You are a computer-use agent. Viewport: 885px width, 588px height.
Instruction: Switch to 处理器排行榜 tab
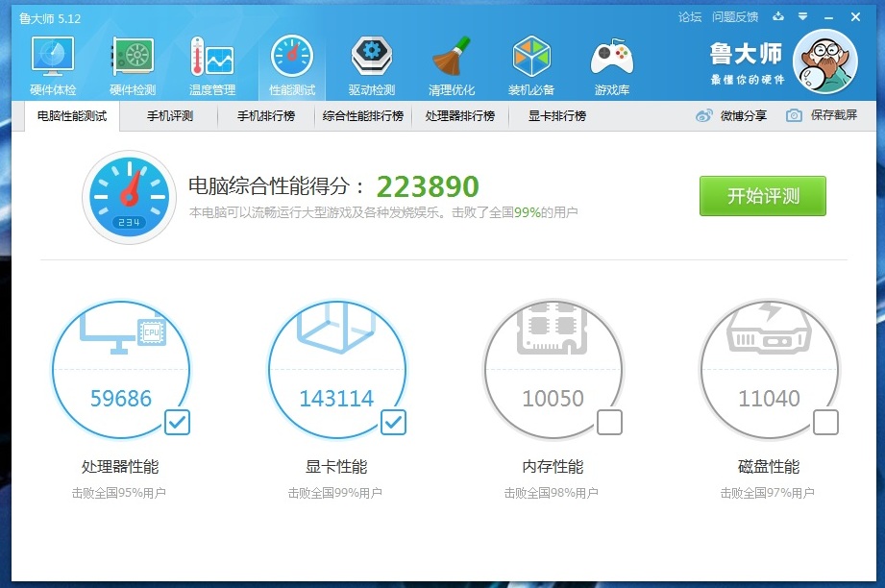pyautogui.click(x=460, y=116)
